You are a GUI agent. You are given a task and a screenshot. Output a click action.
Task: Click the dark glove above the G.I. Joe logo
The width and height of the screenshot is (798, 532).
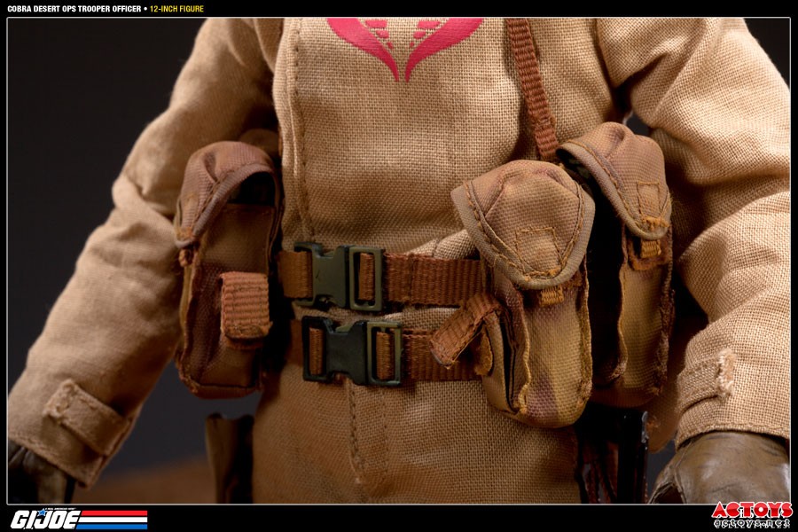coord(39,477)
